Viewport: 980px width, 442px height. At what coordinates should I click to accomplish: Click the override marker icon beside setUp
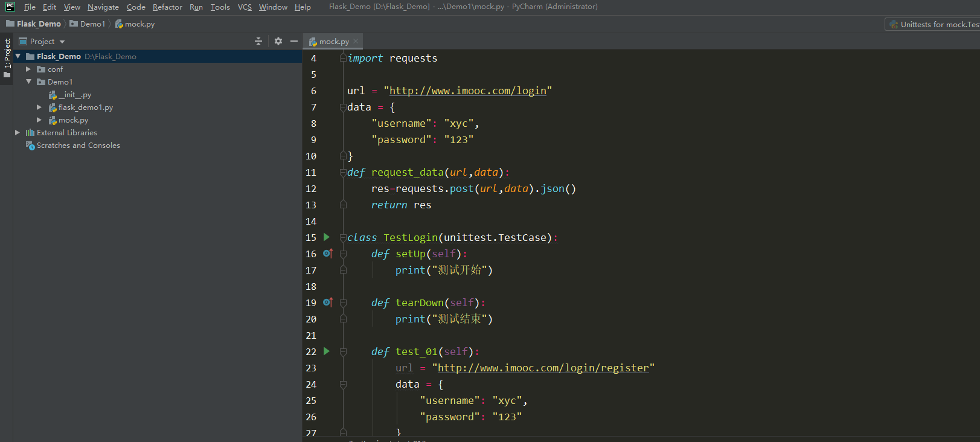point(327,254)
